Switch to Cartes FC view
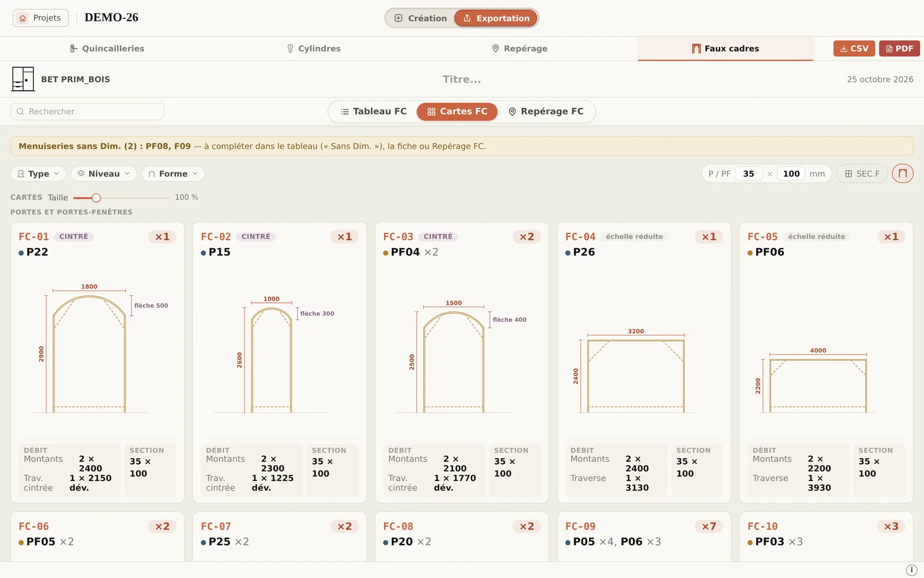Screen dimensions: 924x578 click(457, 111)
